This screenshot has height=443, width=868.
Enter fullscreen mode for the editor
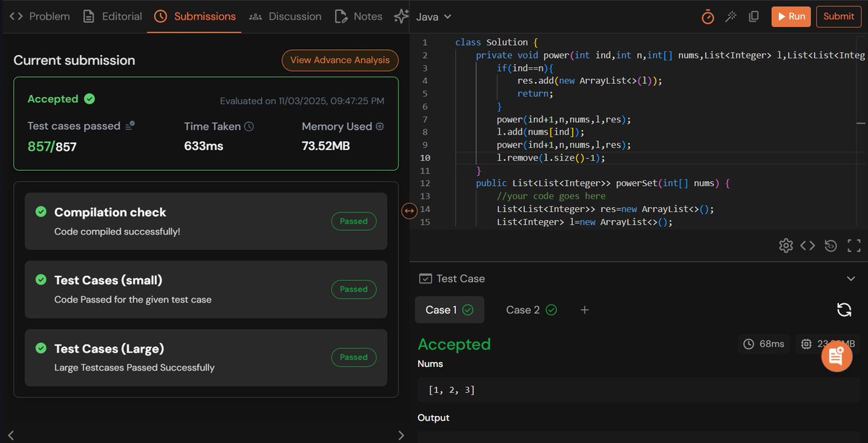pos(854,245)
